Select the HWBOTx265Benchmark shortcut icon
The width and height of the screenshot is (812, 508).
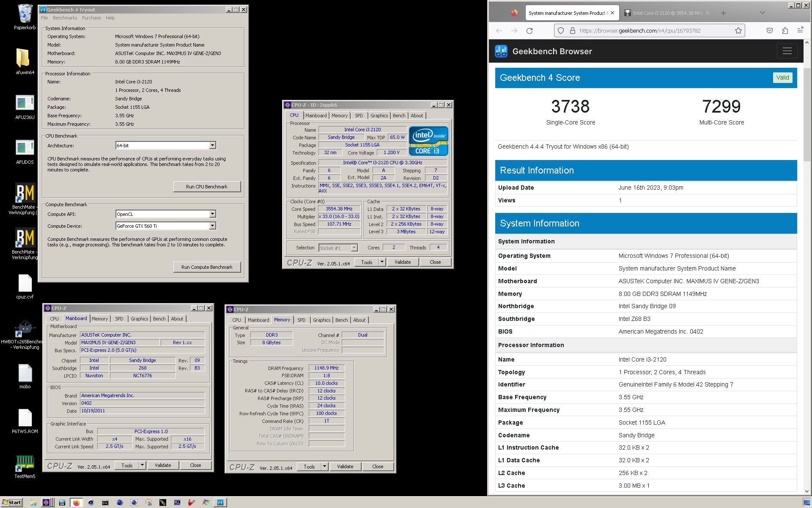tap(25, 329)
